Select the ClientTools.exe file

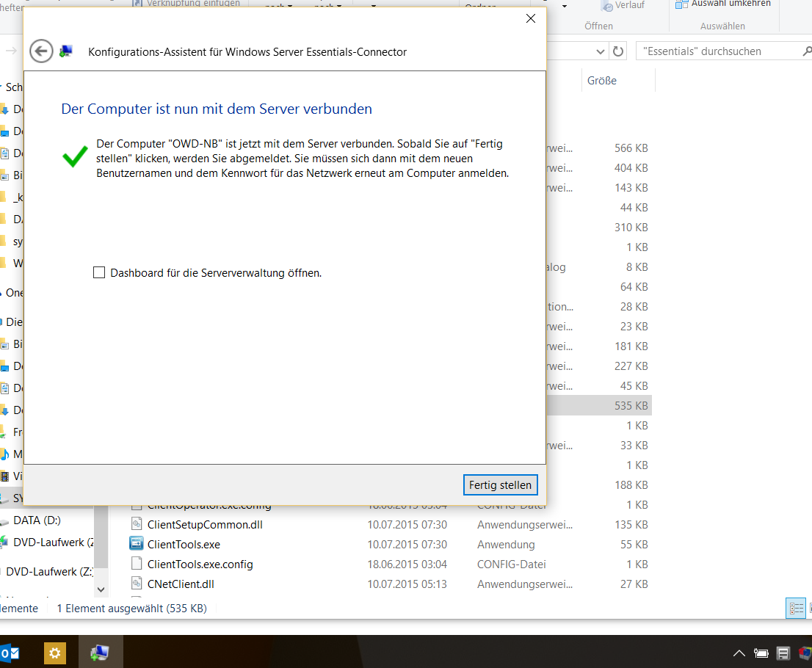[184, 545]
